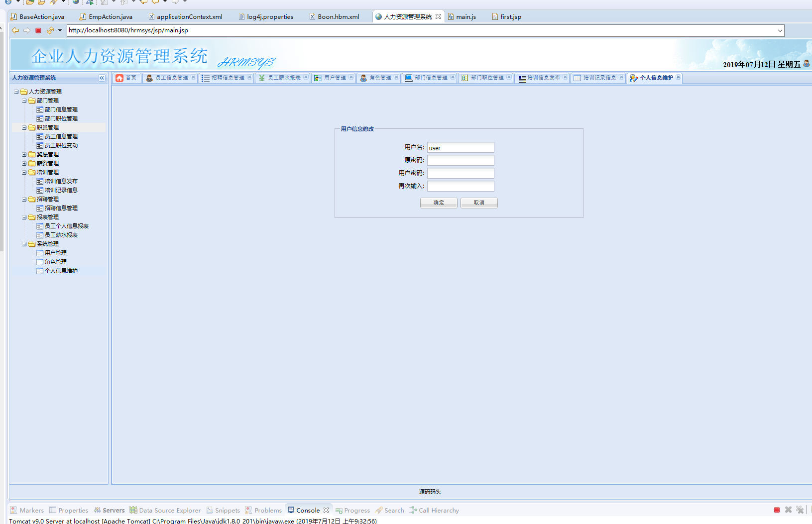The image size is (812, 524).
Task: Select 个人信息维护 in the tree
Action: pos(61,271)
